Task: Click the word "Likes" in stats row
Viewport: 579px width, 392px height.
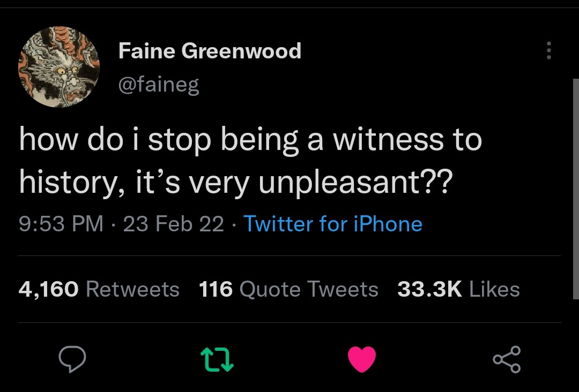Action: (x=494, y=290)
